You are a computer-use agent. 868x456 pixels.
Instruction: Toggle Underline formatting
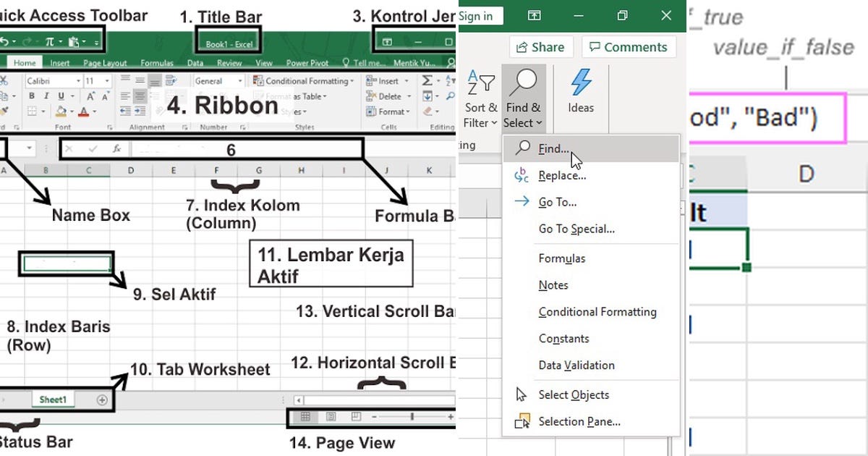click(61, 97)
